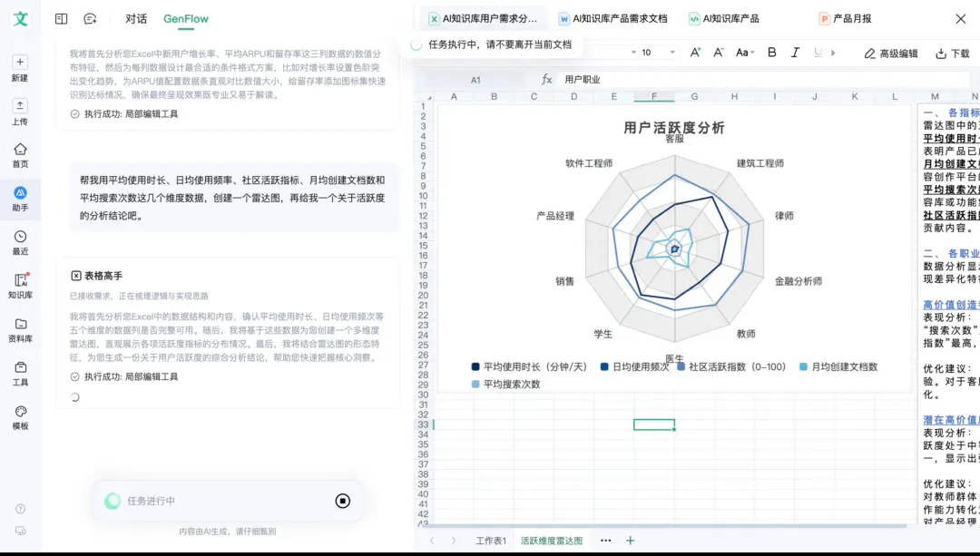Screen dimensions: 980x556
Task: Click the 金融分析师 radar axis label
Action: pos(799,281)
